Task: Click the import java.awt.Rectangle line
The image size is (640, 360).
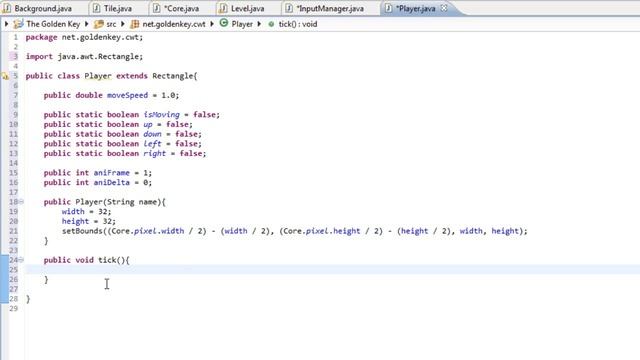Action: point(84,57)
